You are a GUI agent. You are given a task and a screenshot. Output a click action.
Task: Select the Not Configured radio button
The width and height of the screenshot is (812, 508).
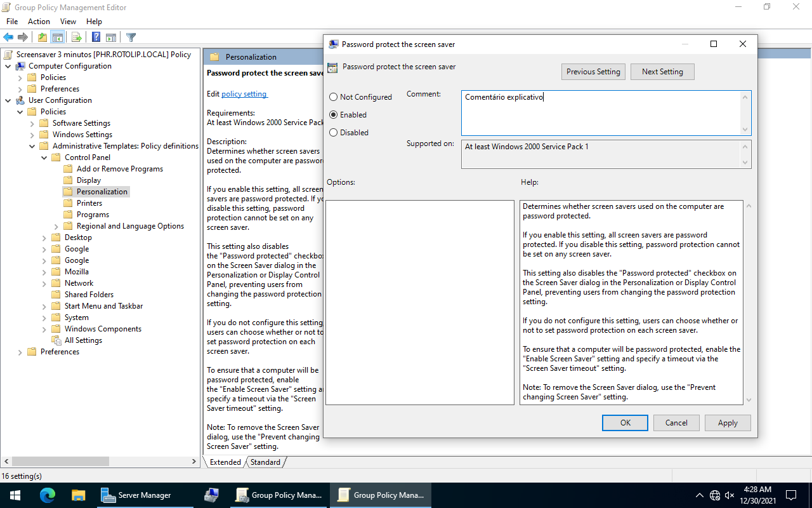(x=334, y=97)
